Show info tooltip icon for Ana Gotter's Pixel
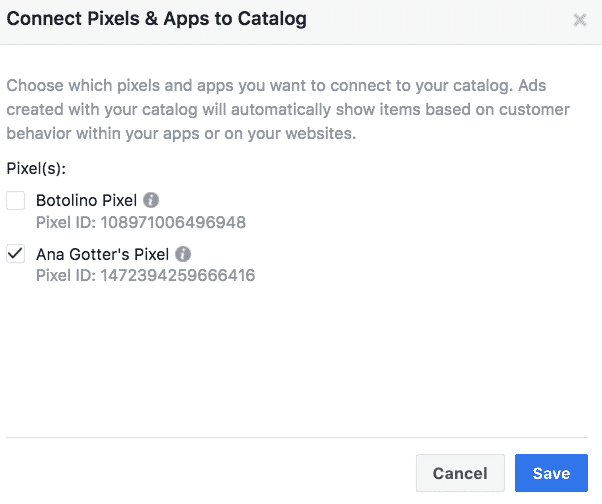 coord(183,254)
